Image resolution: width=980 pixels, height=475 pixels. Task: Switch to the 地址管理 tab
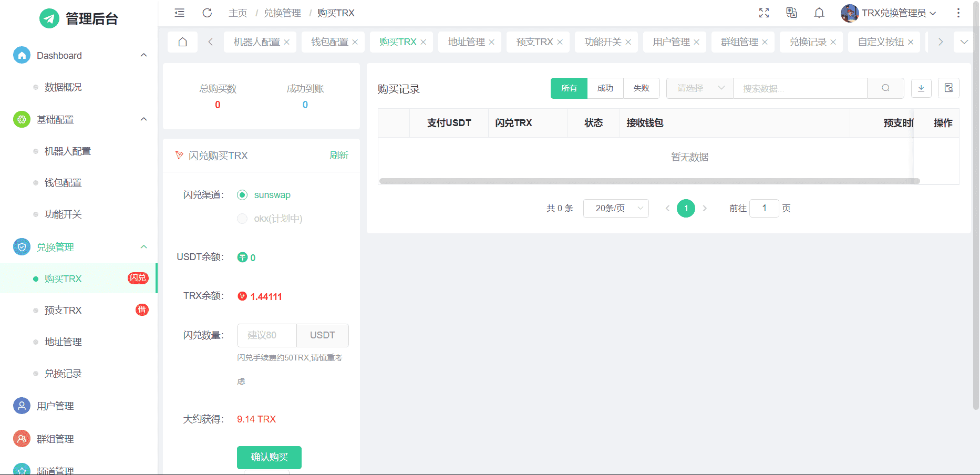pos(466,42)
